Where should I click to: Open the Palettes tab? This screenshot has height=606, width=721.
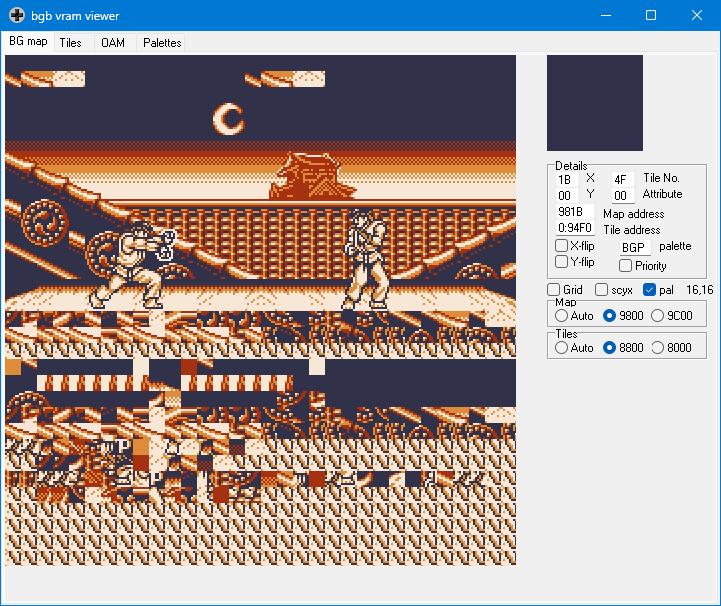tap(162, 43)
